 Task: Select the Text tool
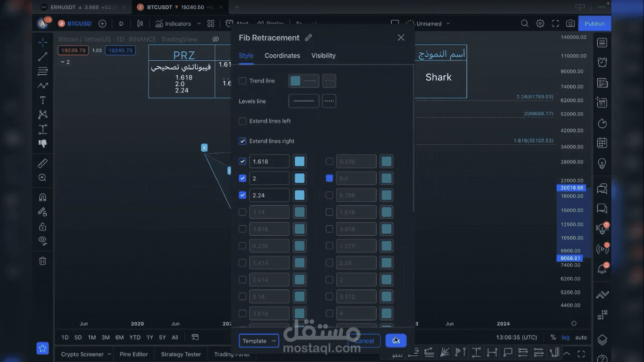[x=42, y=100]
